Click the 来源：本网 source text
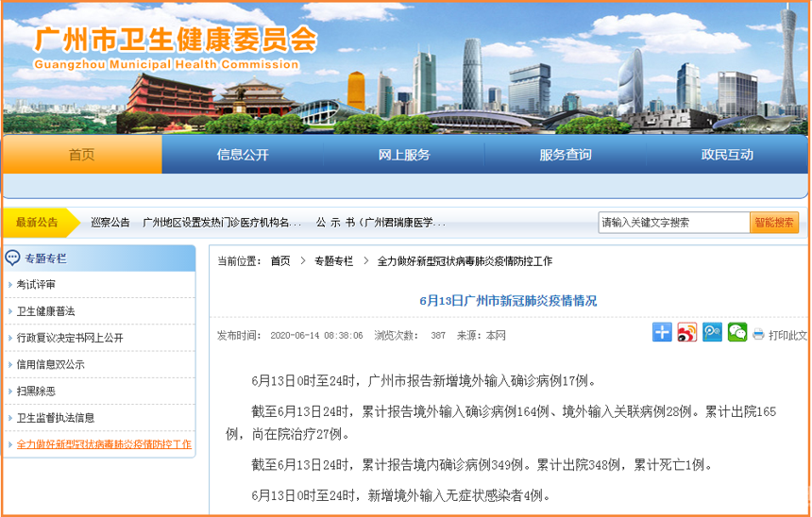Screen dimensions: 812x517 (x=481, y=335)
